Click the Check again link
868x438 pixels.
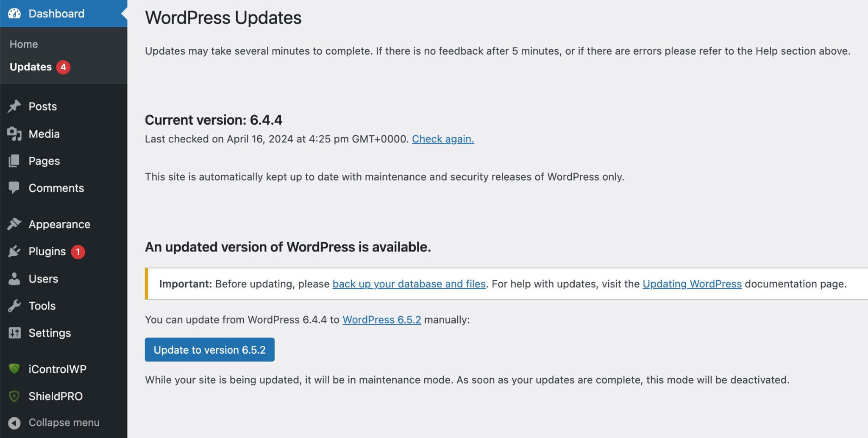[442, 139]
